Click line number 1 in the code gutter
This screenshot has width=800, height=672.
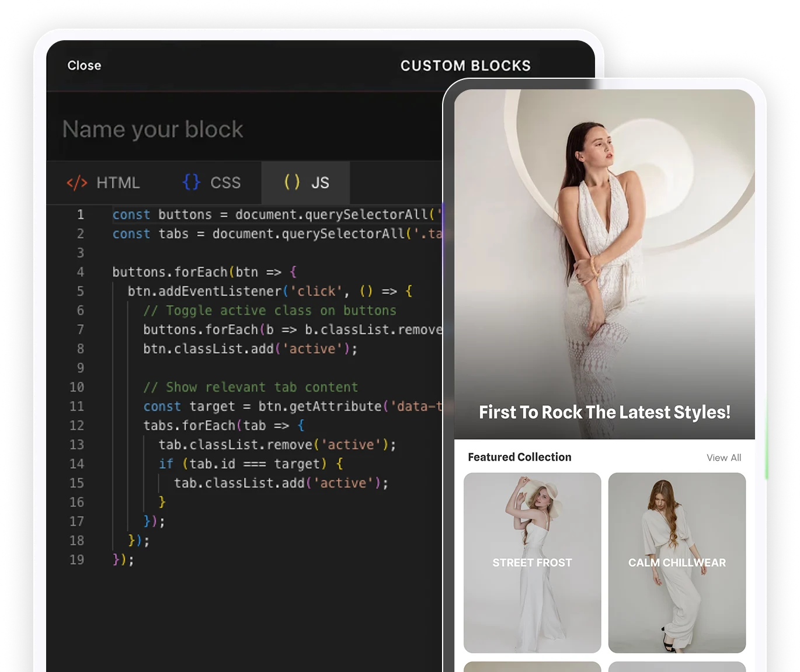pos(80,214)
